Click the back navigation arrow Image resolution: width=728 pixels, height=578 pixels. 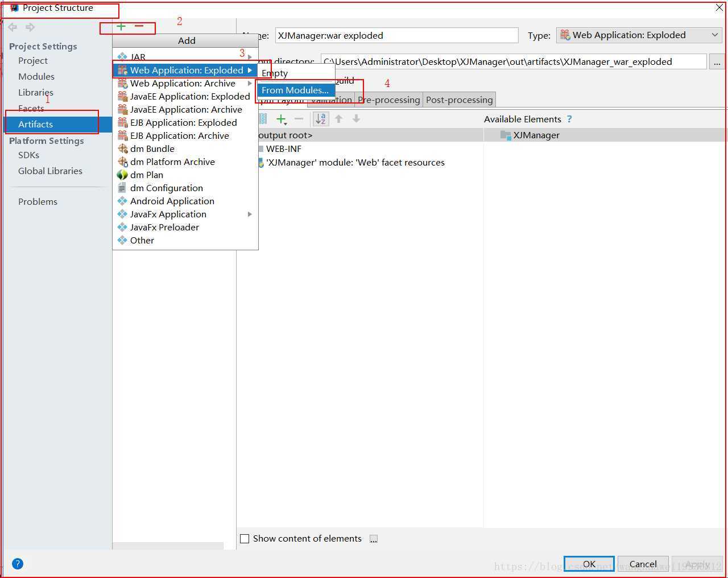pyautogui.click(x=13, y=27)
